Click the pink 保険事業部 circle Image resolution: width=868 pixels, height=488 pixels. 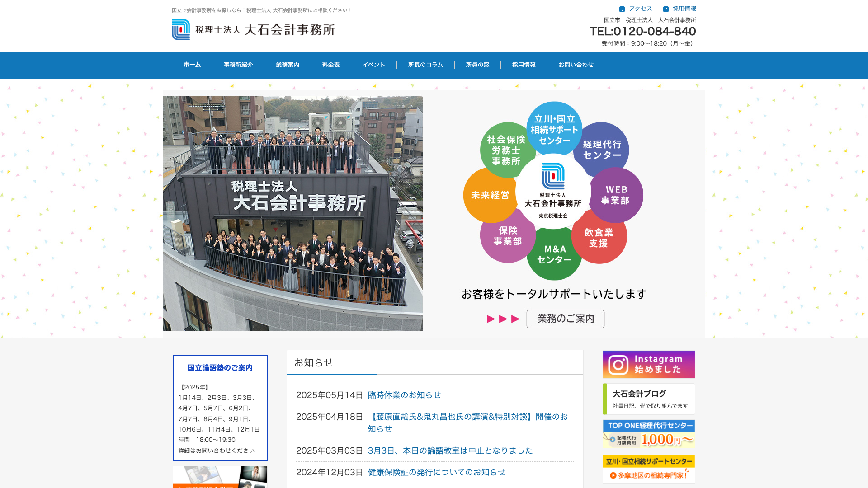pyautogui.click(x=507, y=236)
